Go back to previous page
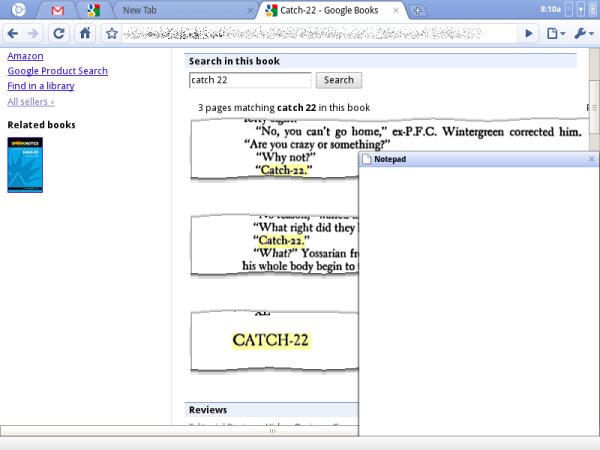The image size is (600, 450). pos(13,34)
